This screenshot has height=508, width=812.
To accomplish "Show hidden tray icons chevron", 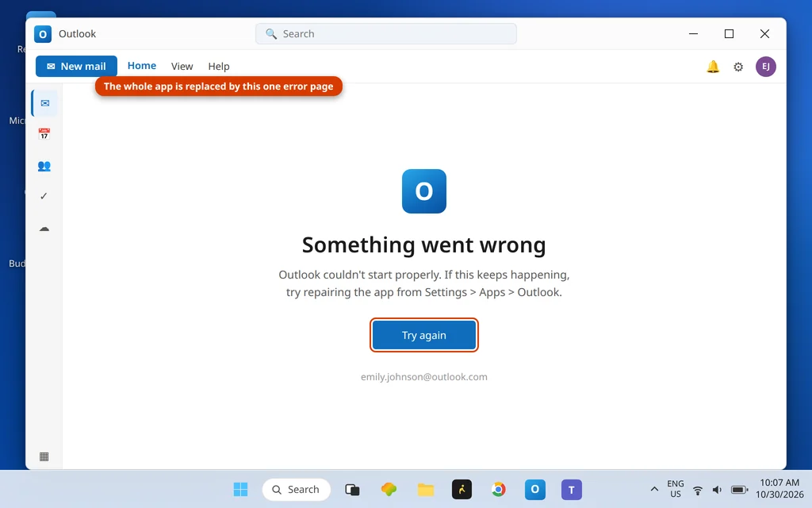I will click(x=654, y=489).
